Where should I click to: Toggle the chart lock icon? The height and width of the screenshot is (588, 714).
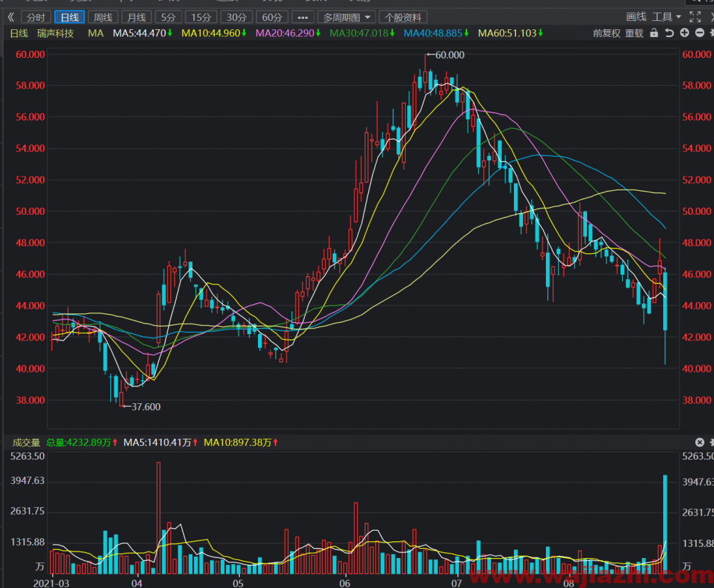(654, 33)
